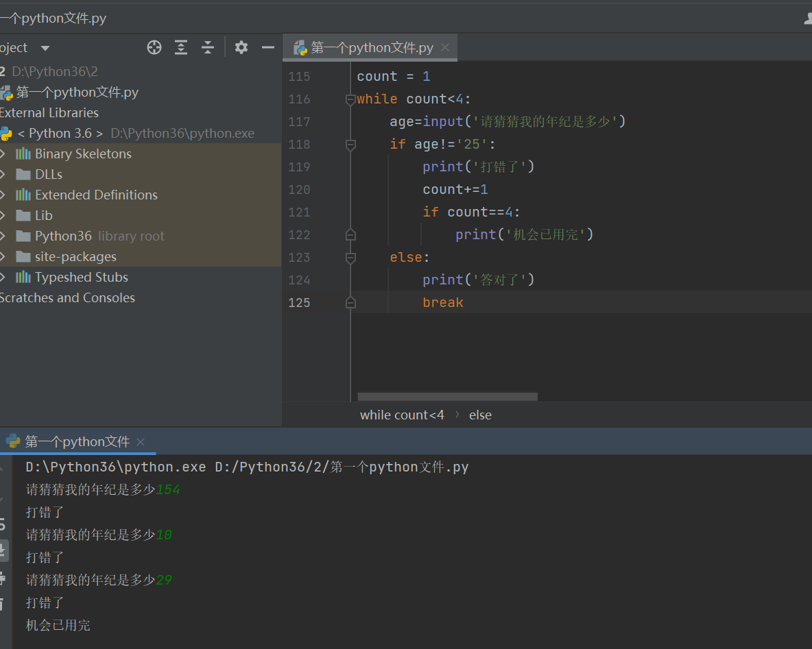Click the print icon in Run toolbar
Image resolution: width=812 pixels, height=649 pixels.
tap(2, 578)
